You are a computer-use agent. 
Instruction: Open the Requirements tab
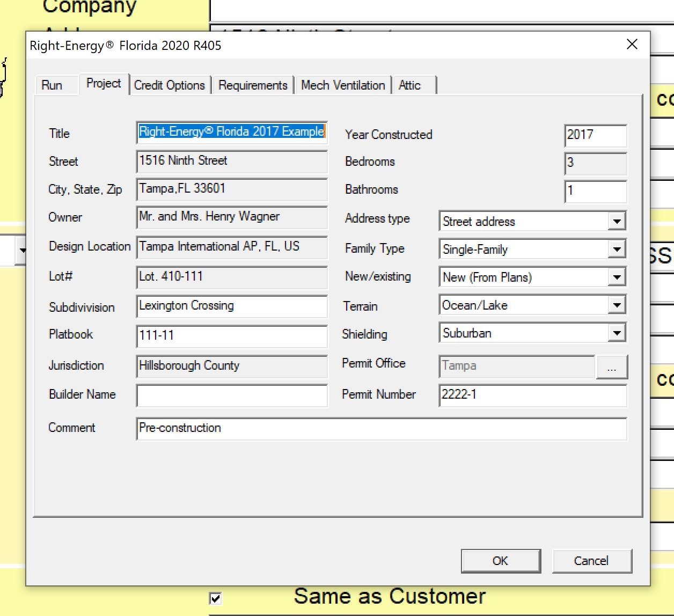(253, 85)
